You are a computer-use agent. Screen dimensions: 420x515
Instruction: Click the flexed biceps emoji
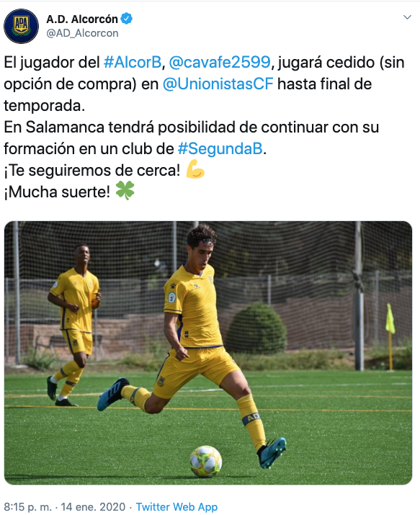[x=195, y=169]
